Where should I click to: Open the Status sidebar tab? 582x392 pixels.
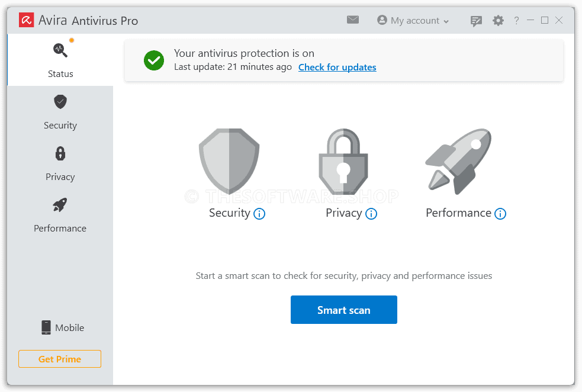(60, 60)
